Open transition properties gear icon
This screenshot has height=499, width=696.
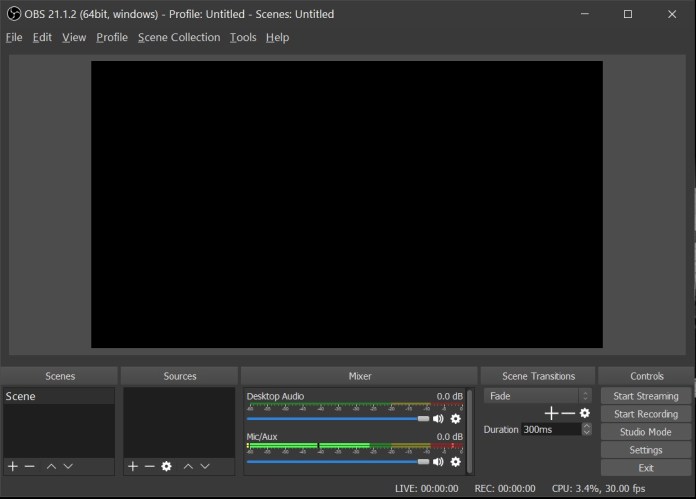(x=585, y=413)
